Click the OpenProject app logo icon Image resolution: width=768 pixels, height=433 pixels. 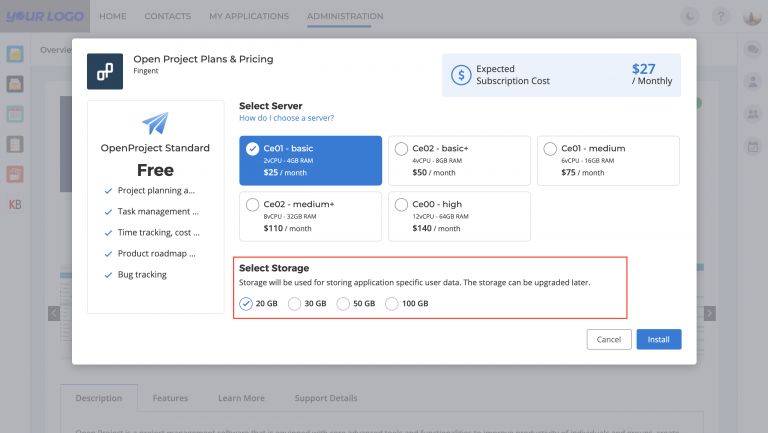(x=105, y=72)
